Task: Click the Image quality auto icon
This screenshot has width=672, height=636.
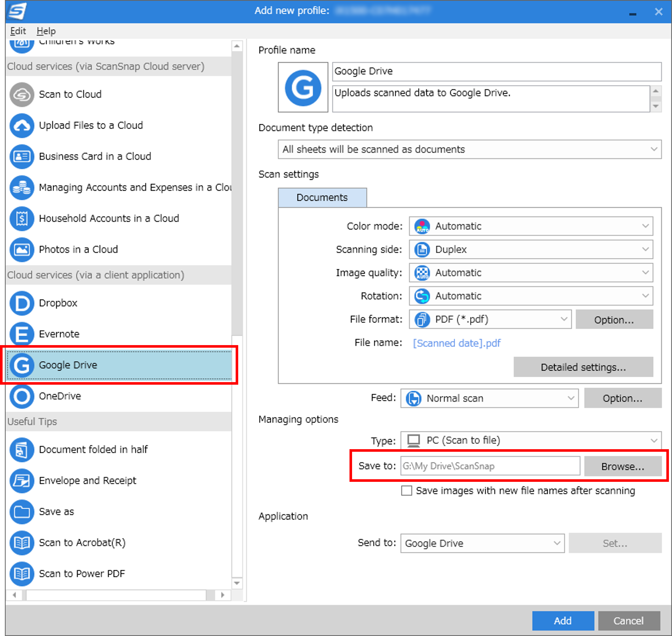Action: [422, 273]
